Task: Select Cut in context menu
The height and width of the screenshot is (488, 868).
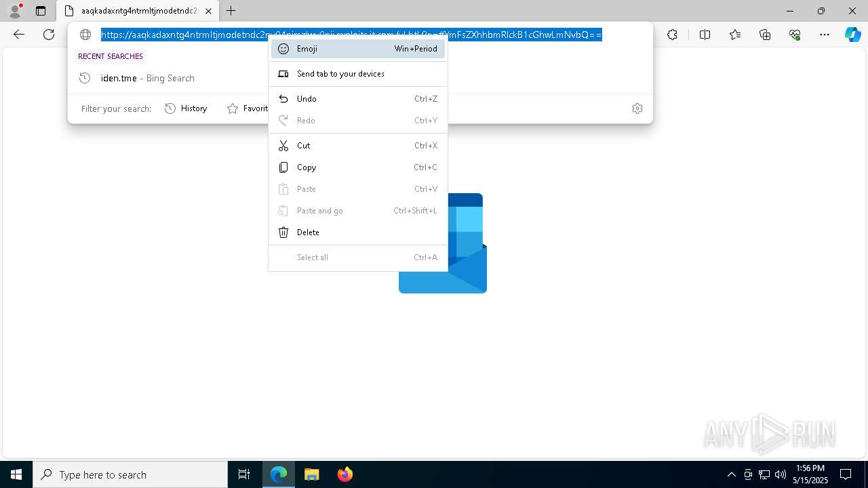Action: click(x=358, y=146)
